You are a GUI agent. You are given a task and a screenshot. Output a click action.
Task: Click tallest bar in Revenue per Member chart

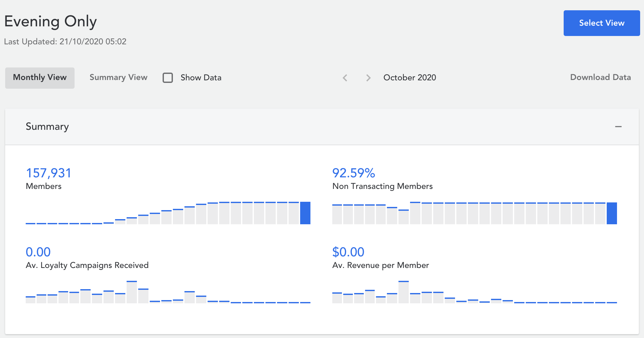(404, 292)
